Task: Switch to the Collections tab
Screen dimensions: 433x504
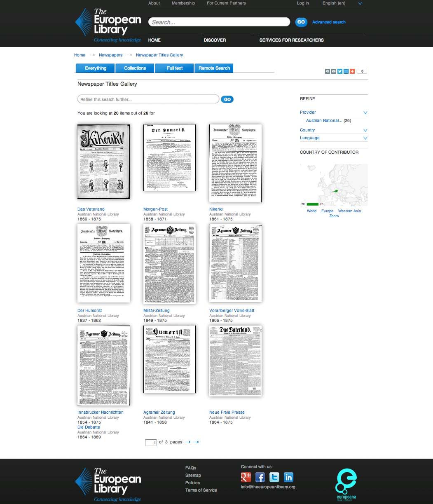Action: (x=135, y=68)
